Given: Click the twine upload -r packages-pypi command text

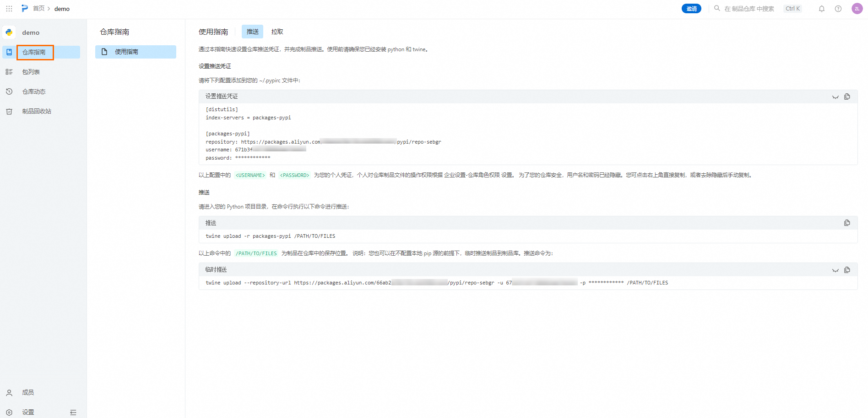Looking at the screenshot, I should (x=270, y=236).
